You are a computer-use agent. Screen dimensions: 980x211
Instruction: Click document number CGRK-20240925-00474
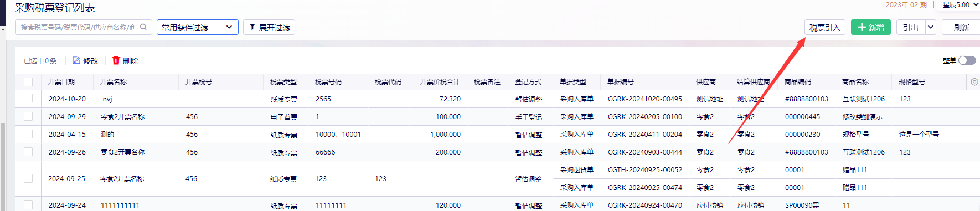645,187
